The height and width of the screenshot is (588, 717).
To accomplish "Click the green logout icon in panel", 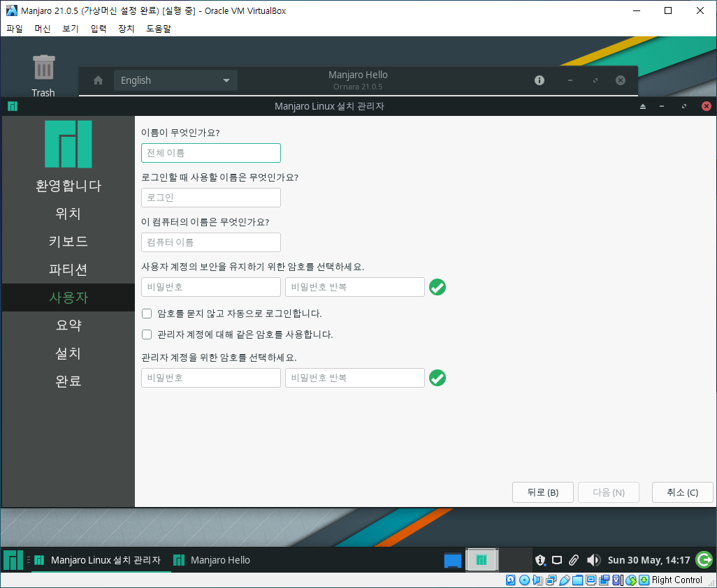I will click(704, 560).
